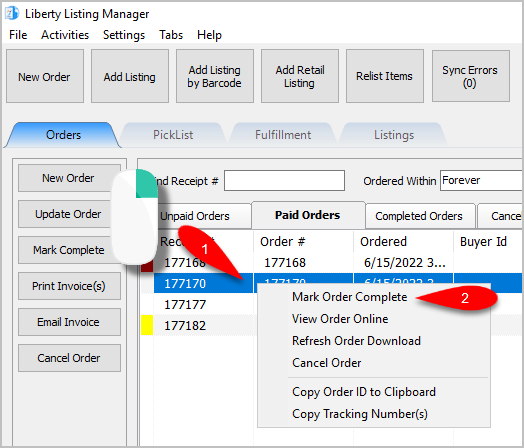The image size is (524, 448).
Task: Open the Activities menu
Action: pos(65,35)
